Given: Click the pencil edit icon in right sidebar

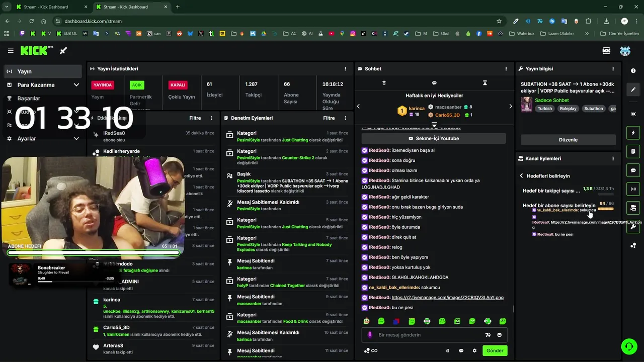Looking at the screenshot, I should 633,89.
